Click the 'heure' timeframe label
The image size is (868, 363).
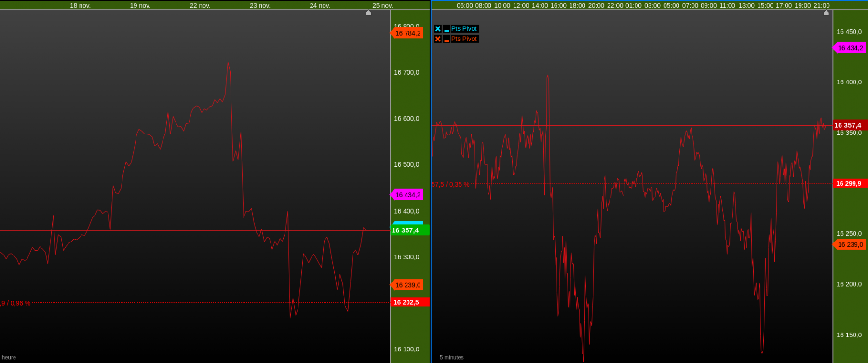(9, 358)
